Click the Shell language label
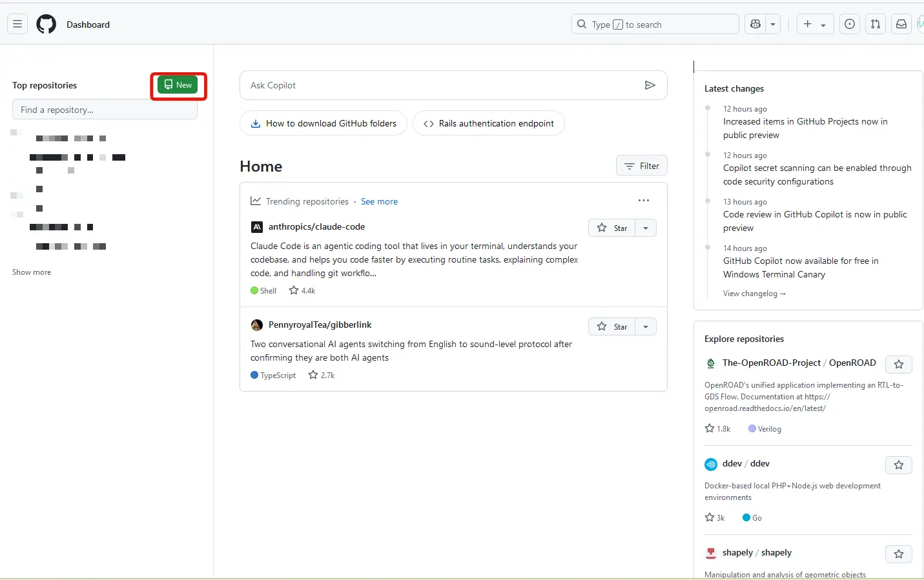 263,290
